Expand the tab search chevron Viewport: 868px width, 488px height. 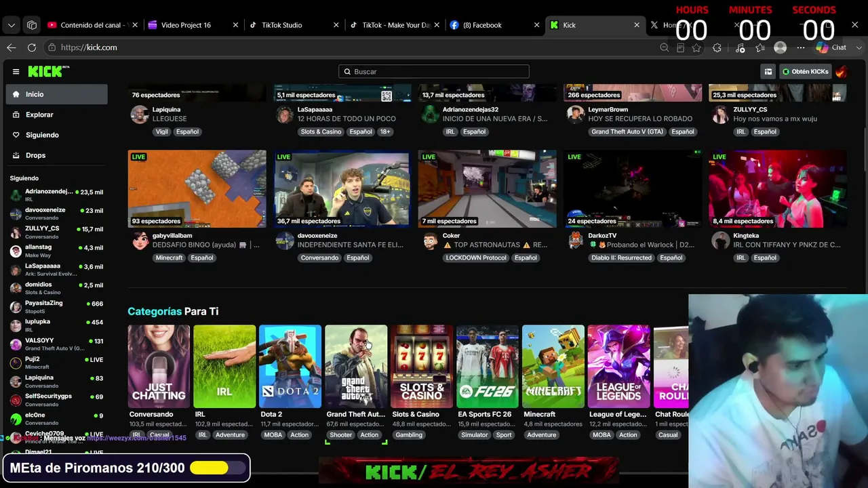click(11, 25)
